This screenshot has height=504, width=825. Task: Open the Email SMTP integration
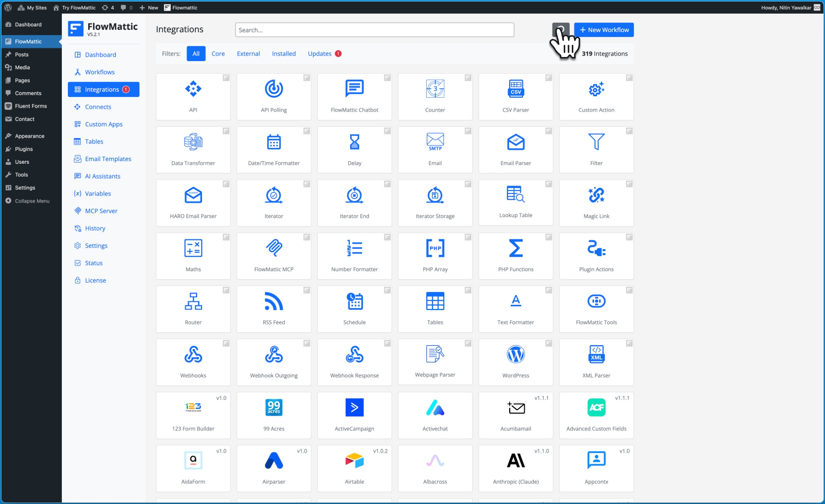pyautogui.click(x=435, y=150)
